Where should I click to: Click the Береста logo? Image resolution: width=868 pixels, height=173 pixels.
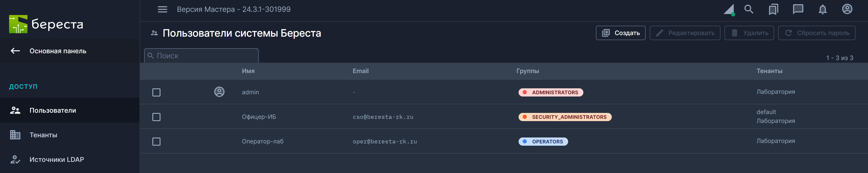click(x=46, y=24)
